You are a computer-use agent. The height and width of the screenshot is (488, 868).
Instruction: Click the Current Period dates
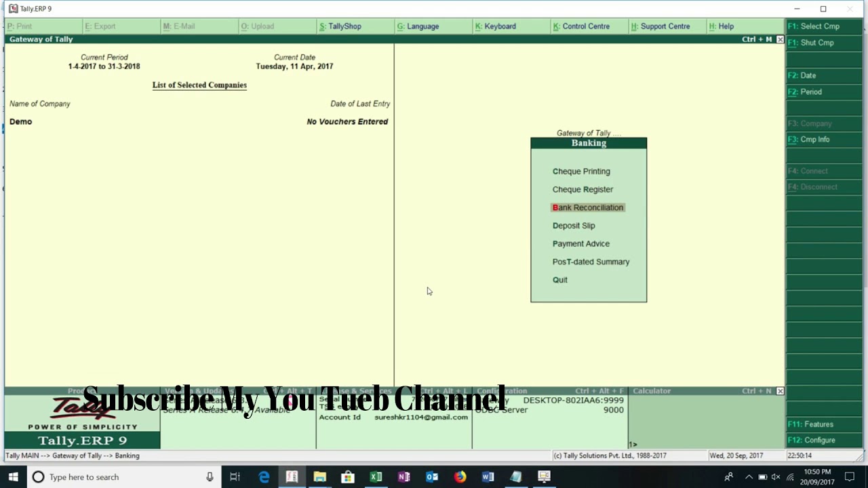click(104, 66)
